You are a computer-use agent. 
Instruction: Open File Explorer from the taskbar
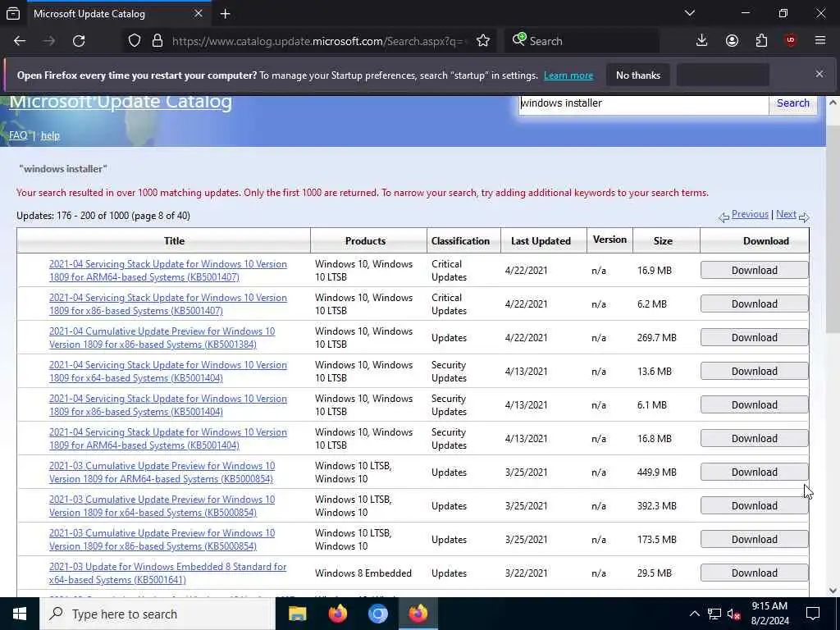tap(297, 614)
